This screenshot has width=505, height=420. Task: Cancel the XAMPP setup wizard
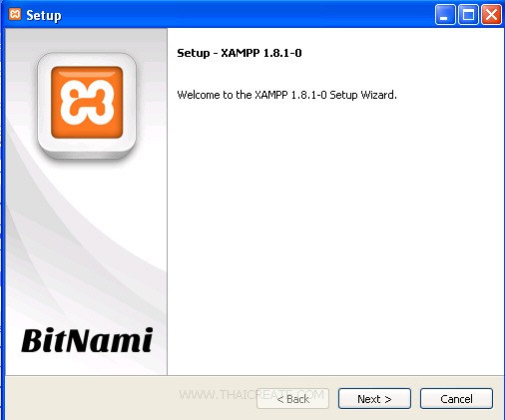pos(456,398)
